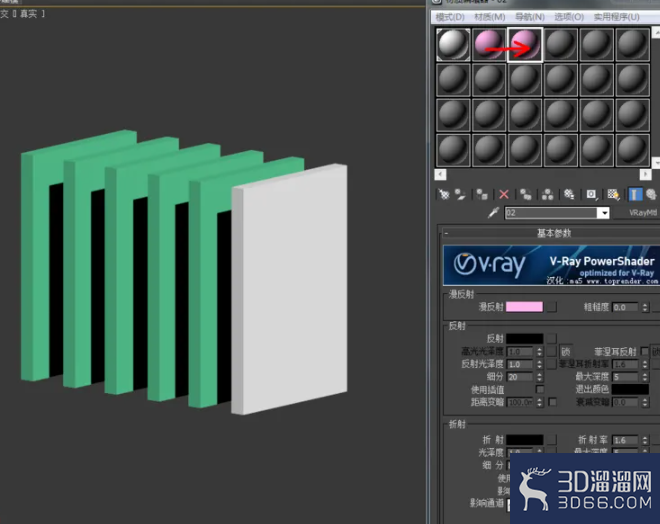This screenshot has height=524, width=660.
Task: Click the black 折射 color swatch
Action: click(x=524, y=440)
